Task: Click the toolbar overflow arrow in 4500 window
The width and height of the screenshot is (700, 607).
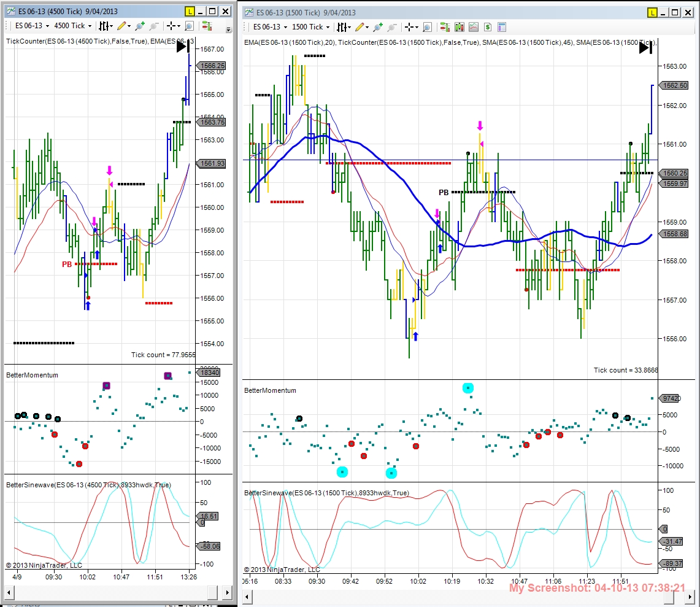Action: pos(229,30)
